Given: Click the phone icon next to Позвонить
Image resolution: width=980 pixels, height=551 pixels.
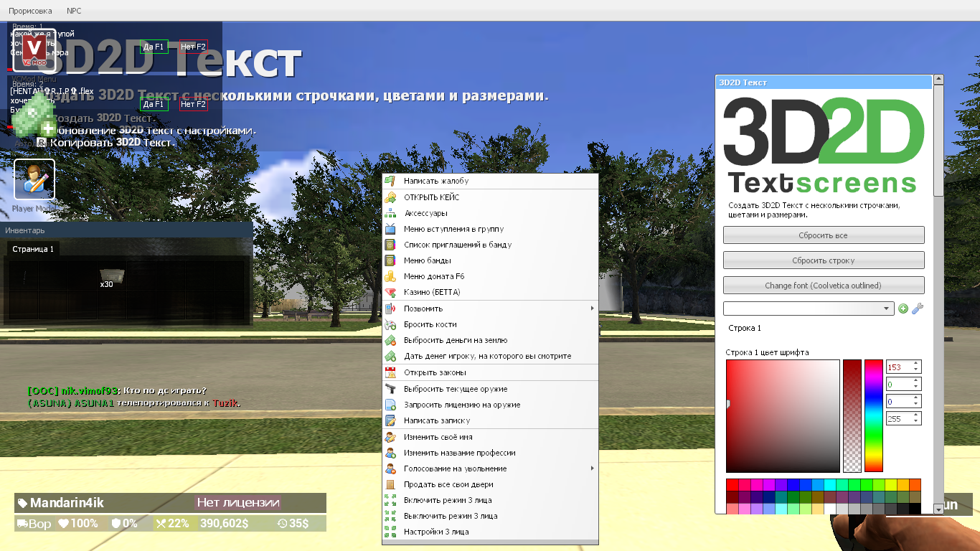Looking at the screenshot, I should click(390, 308).
